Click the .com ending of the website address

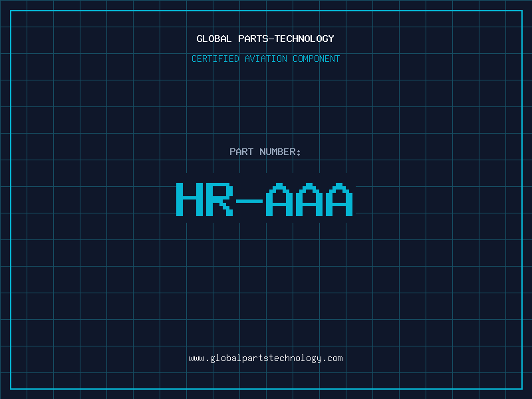point(332,358)
